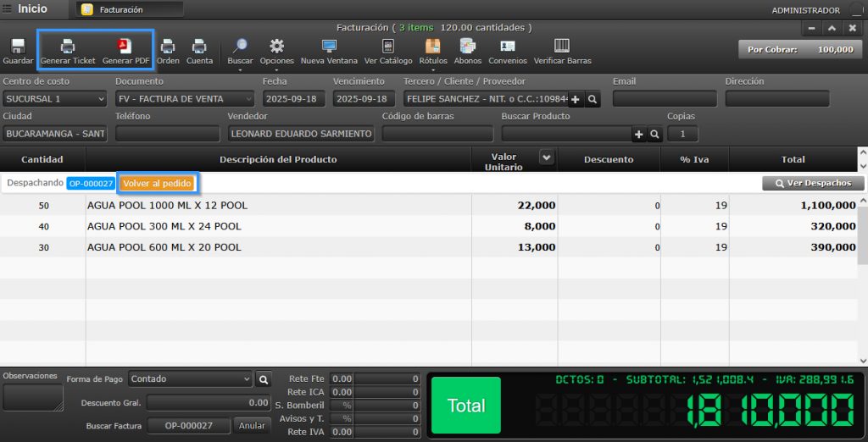
Task: Search third party with magnifier icon
Action: click(x=593, y=99)
